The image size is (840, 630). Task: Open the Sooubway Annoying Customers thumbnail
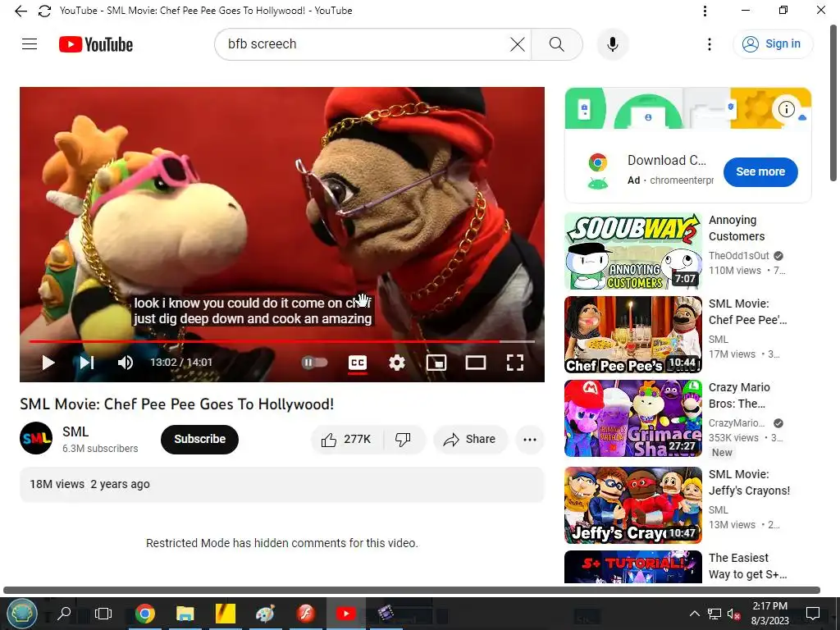click(632, 251)
